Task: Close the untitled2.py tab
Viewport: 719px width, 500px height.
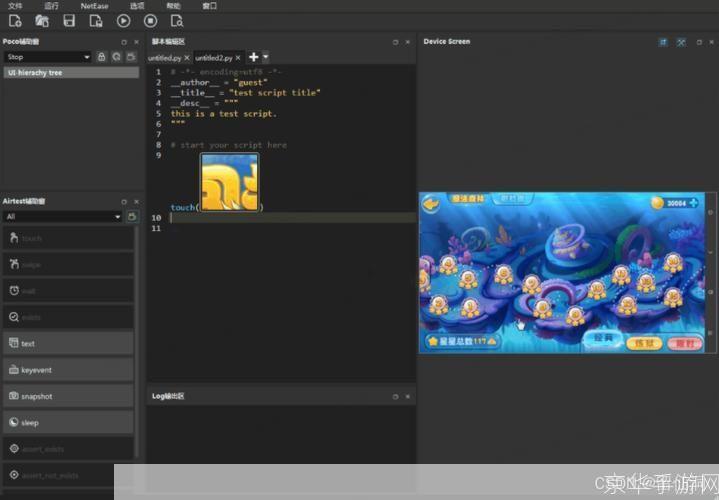Action: point(238,58)
